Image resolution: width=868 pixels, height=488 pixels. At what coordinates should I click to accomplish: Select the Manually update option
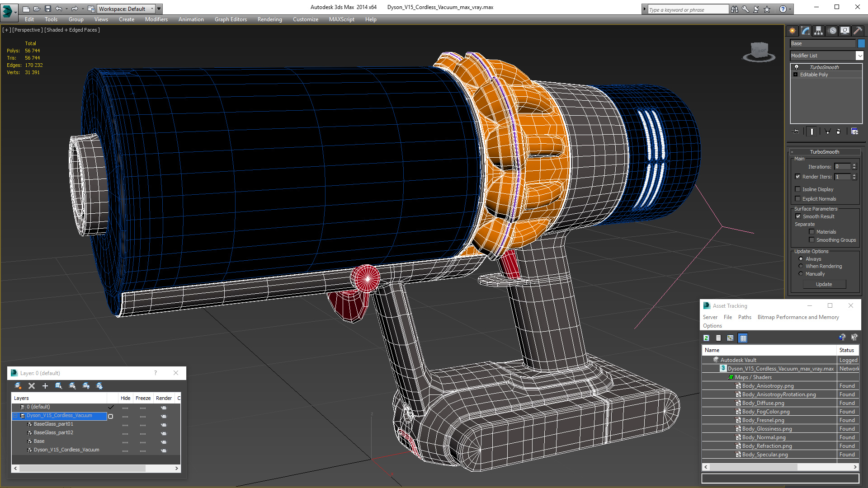point(801,274)
